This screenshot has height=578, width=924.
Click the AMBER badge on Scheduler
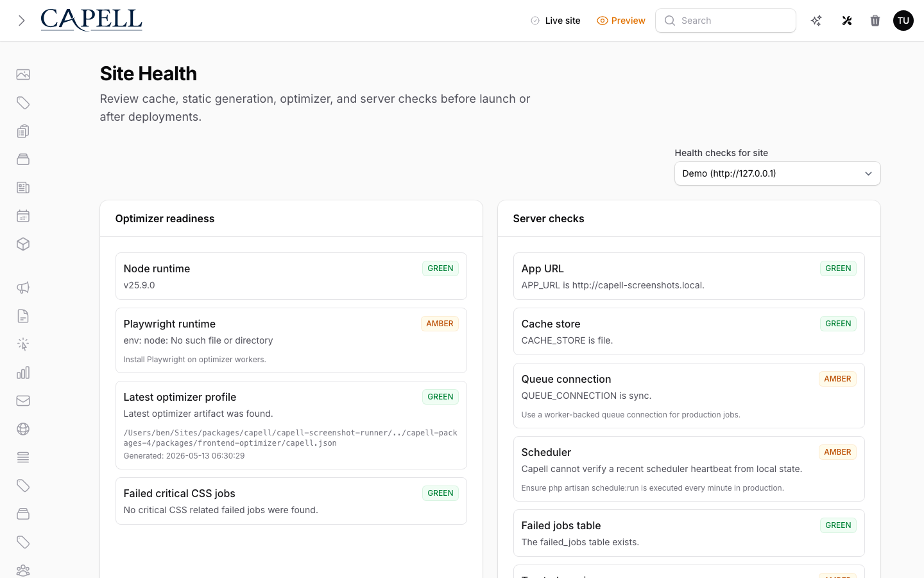point(837,452)
